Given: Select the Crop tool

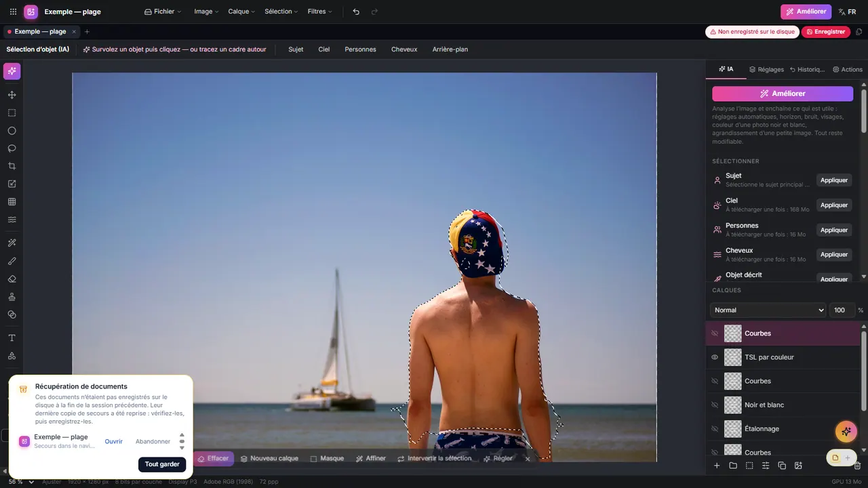Looking at the screenshot, I should pos(12,166).
